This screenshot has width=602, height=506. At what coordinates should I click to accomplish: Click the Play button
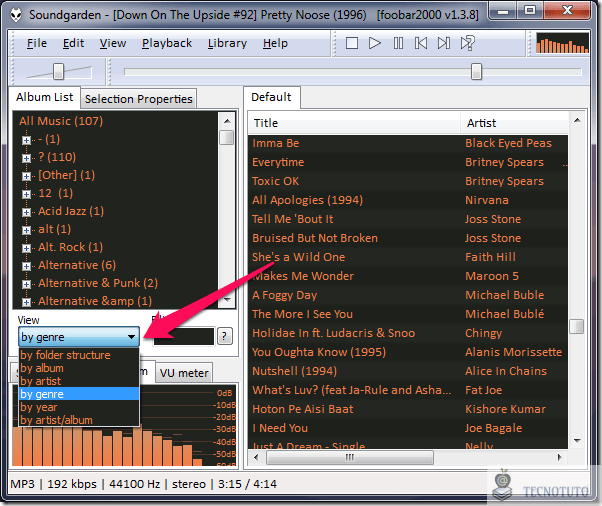tap(374, 43)
